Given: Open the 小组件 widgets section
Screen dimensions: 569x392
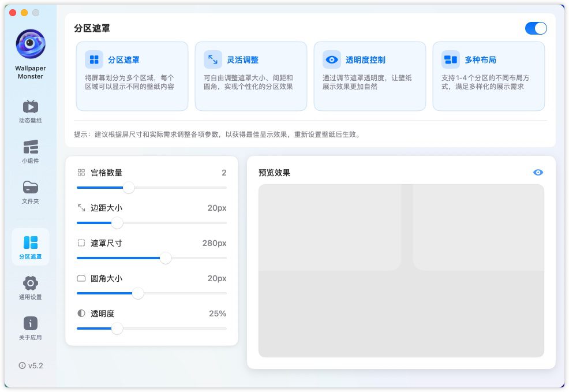Looking at the screenshot, I should click(31, 152).
